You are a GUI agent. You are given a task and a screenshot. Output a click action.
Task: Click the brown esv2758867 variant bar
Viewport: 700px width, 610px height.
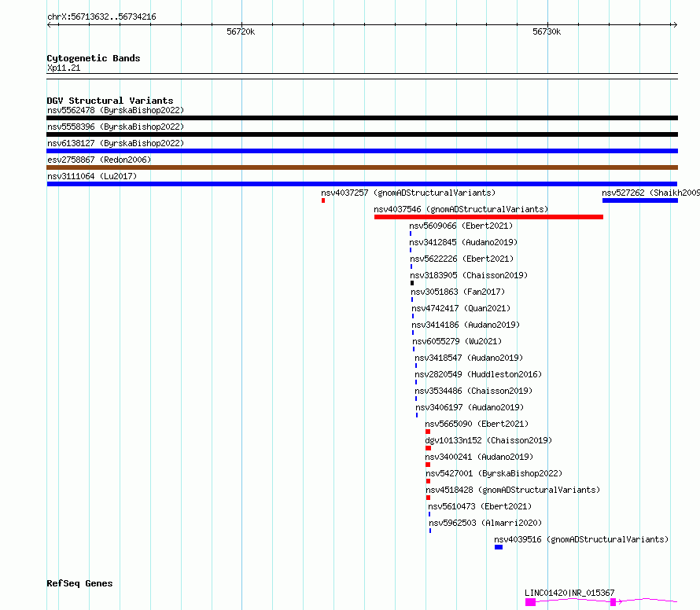[x=362, y=167]
